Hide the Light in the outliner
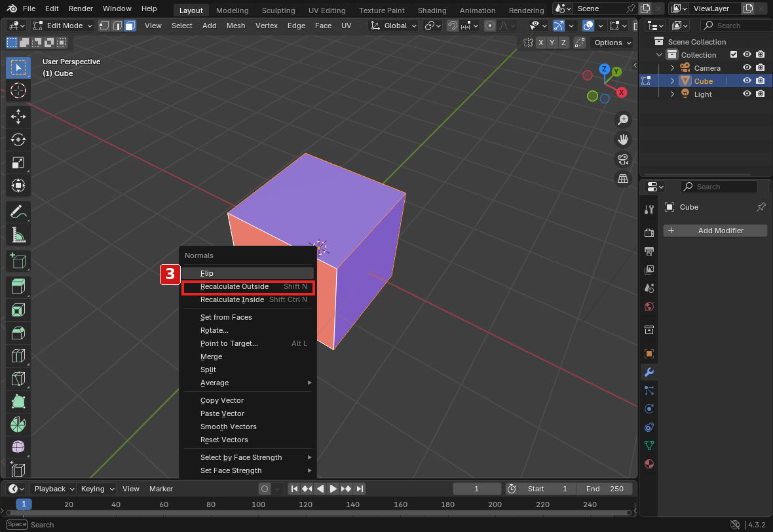 (x=747, y=94)
